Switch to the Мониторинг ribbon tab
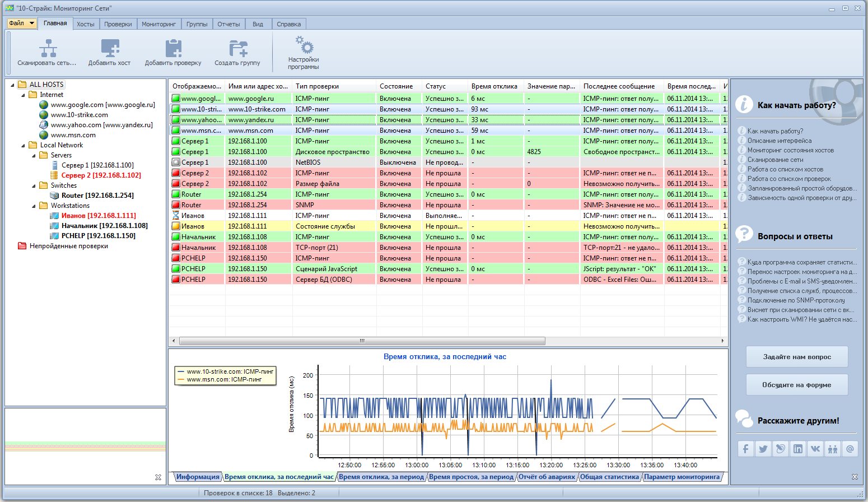The image size is (868, 502). coord(158,24)
